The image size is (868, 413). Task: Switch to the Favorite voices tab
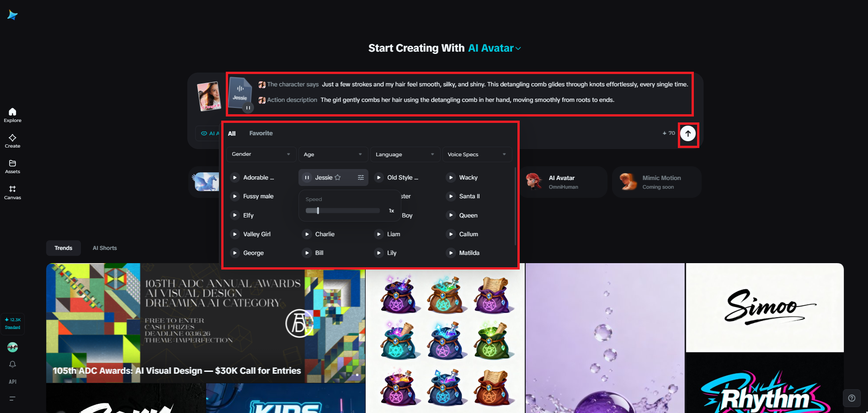[x=261, y=133]
